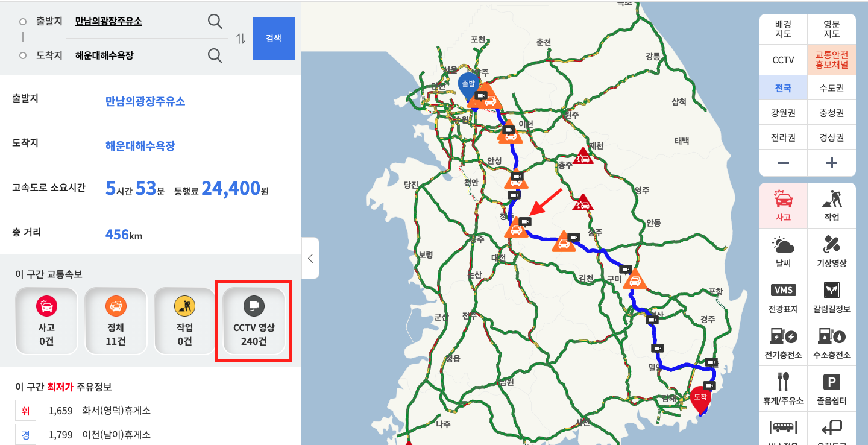Select 경상권 region view

pyautogui.click(x=832, y=137)
